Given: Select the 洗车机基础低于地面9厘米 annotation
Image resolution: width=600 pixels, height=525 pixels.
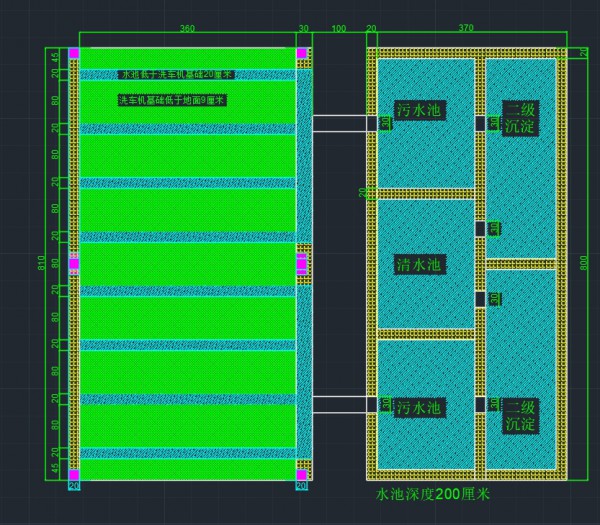Looking at the screenshot, I should click(172, 101).
